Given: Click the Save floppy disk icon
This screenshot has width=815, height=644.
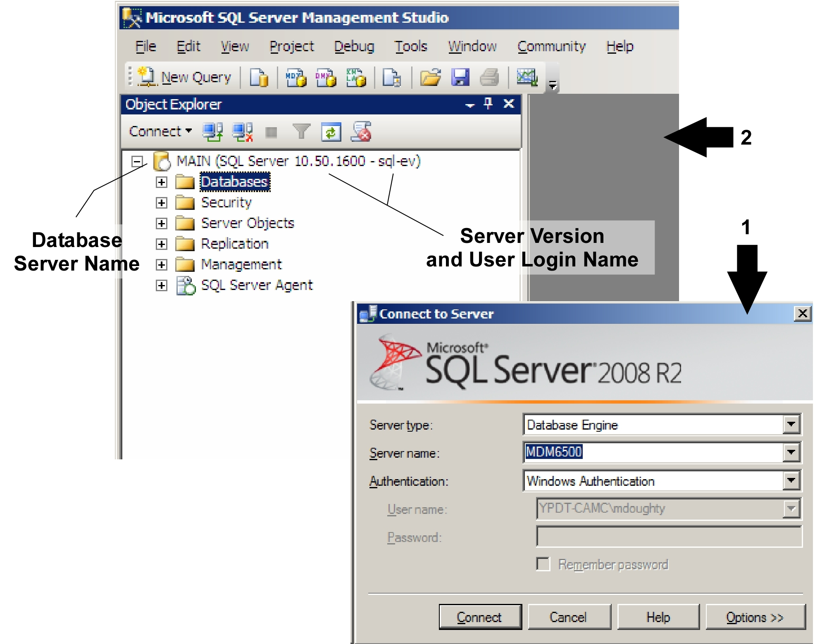Looking at the screenshot, I should click(460, 77).
